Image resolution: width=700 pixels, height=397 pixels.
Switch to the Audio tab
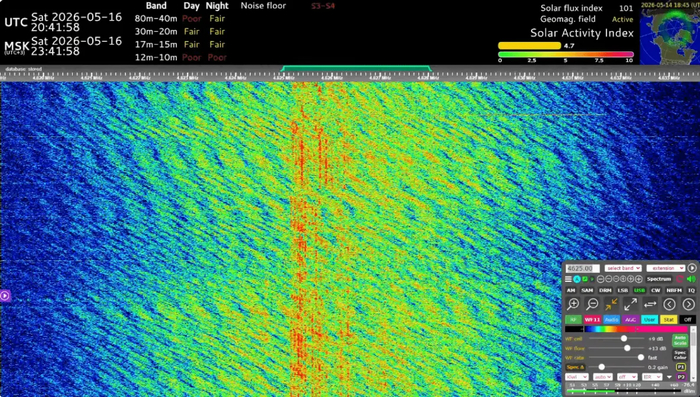click(x=612, y=320)
